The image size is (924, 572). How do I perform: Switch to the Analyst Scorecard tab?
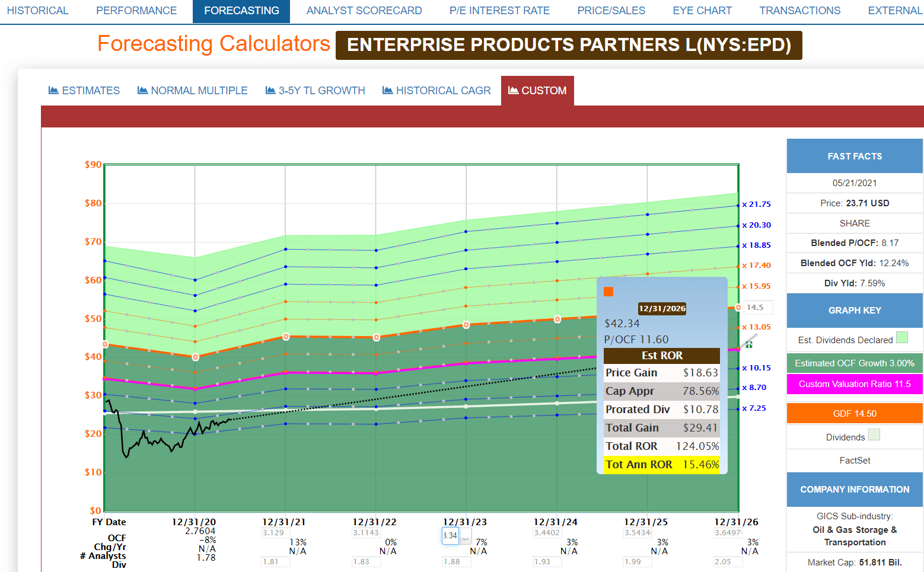coord(364,11)
